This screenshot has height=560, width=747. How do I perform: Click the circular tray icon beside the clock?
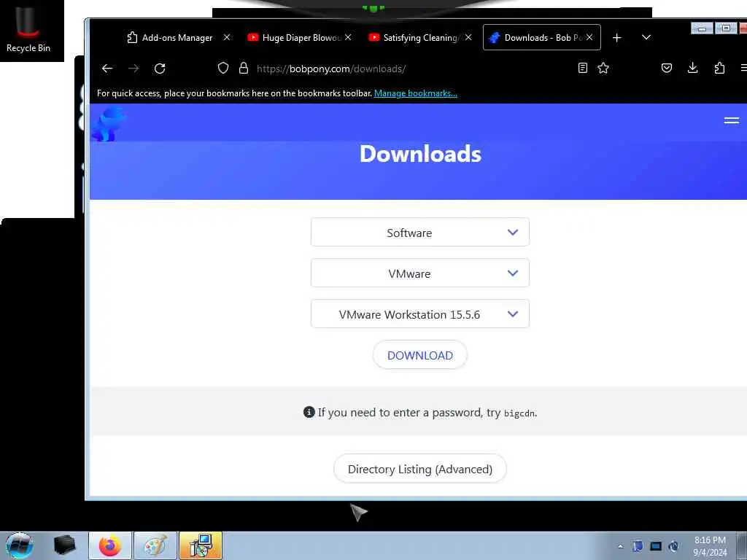pyautogui.click(x=673, y=546)
